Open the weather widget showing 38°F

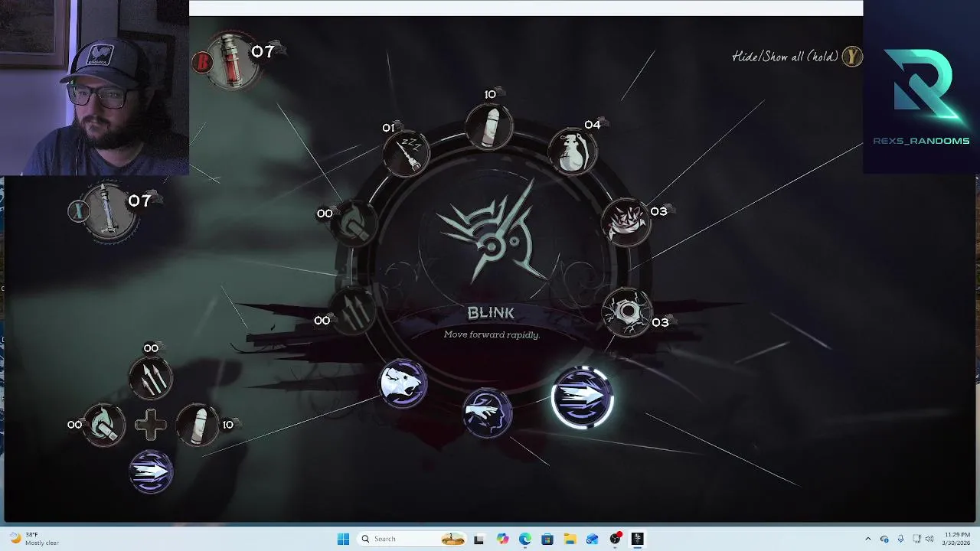tap(34, 539)
